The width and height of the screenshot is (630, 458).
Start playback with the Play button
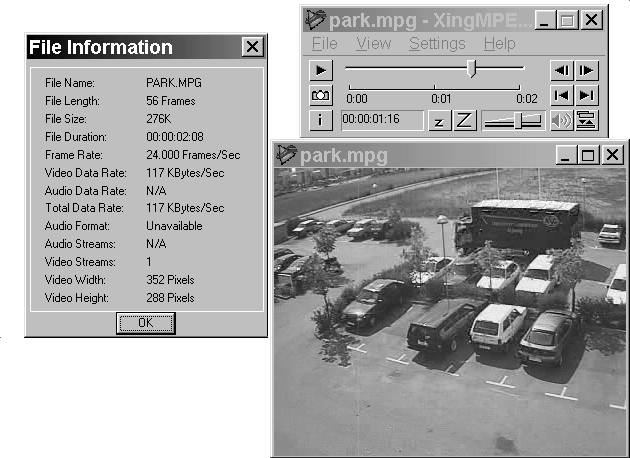click(321, 70)
